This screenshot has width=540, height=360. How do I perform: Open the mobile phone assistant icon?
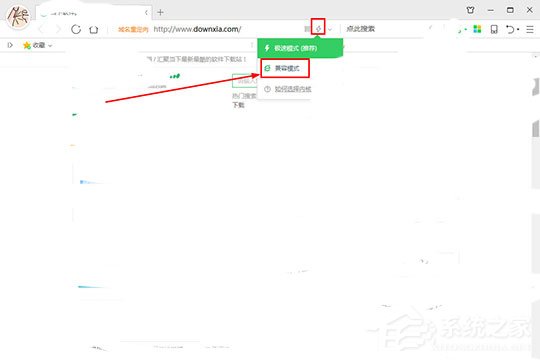[x=494, y=29]
